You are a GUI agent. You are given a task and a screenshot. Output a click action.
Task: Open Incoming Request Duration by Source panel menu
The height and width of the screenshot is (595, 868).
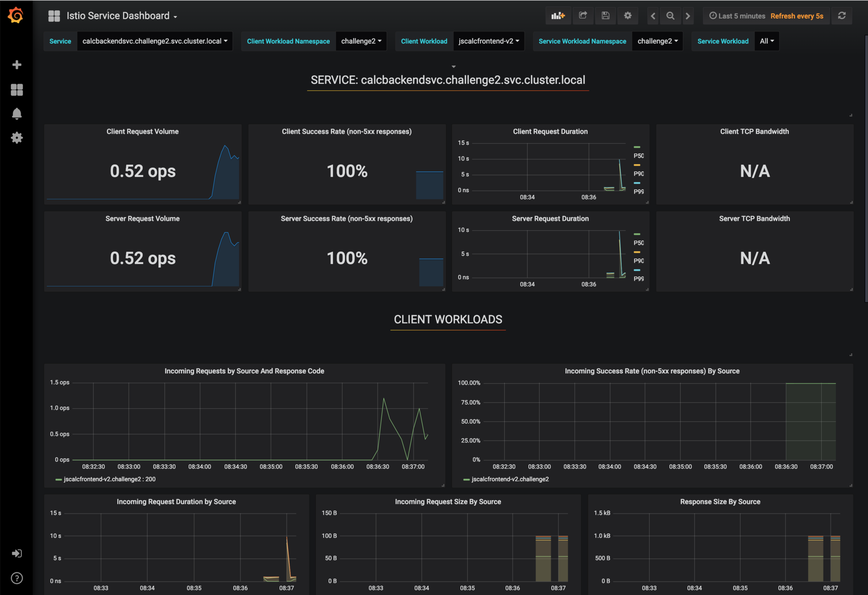(x=176, y=502)
